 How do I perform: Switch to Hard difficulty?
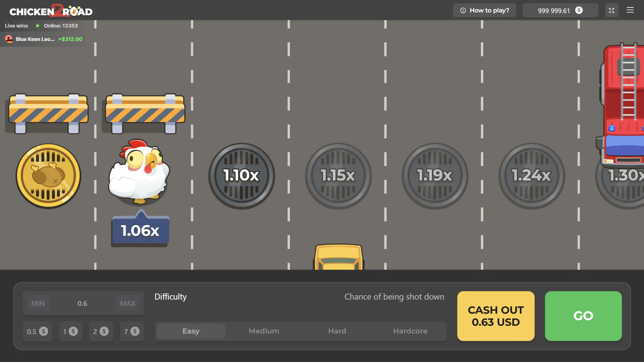337,331
